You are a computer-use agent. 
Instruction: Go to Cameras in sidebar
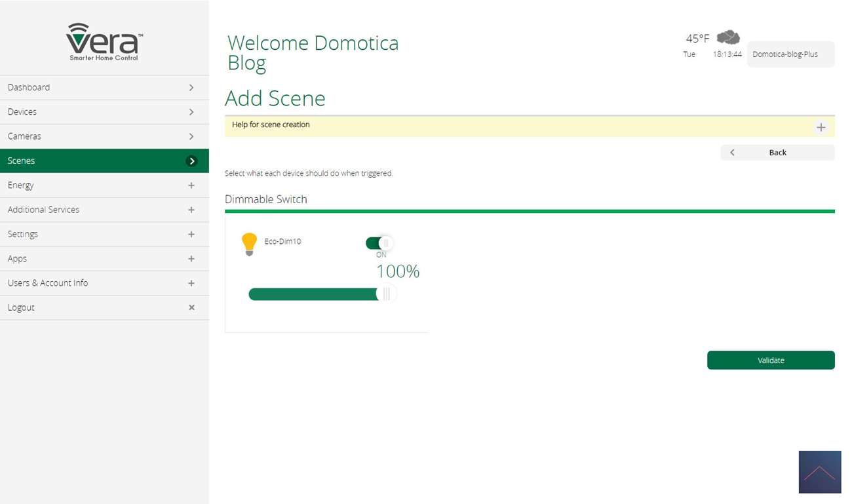[104, 136]
